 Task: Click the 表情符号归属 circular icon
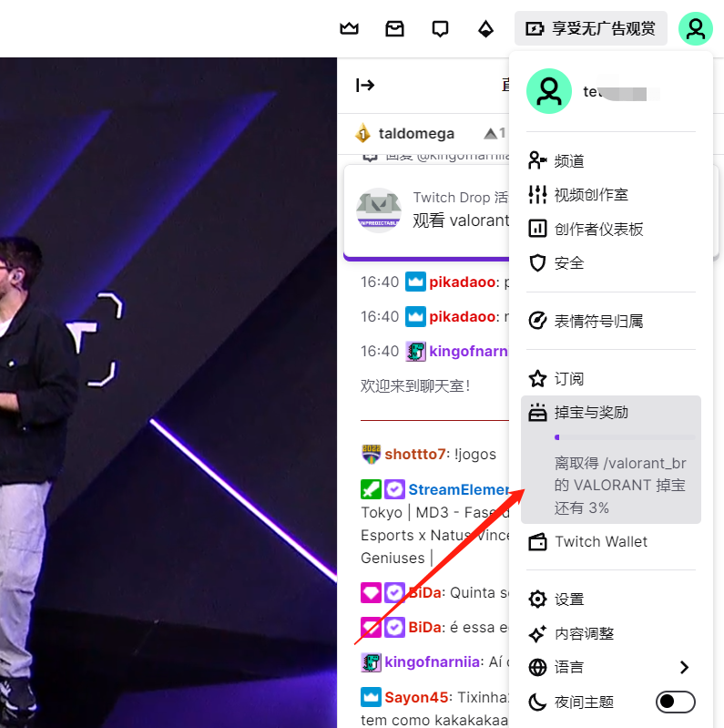pos(537,321)
